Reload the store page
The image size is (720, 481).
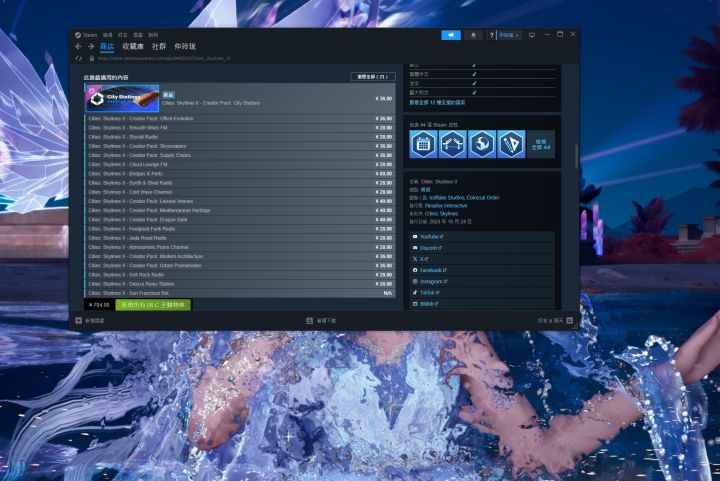[79, 58]
